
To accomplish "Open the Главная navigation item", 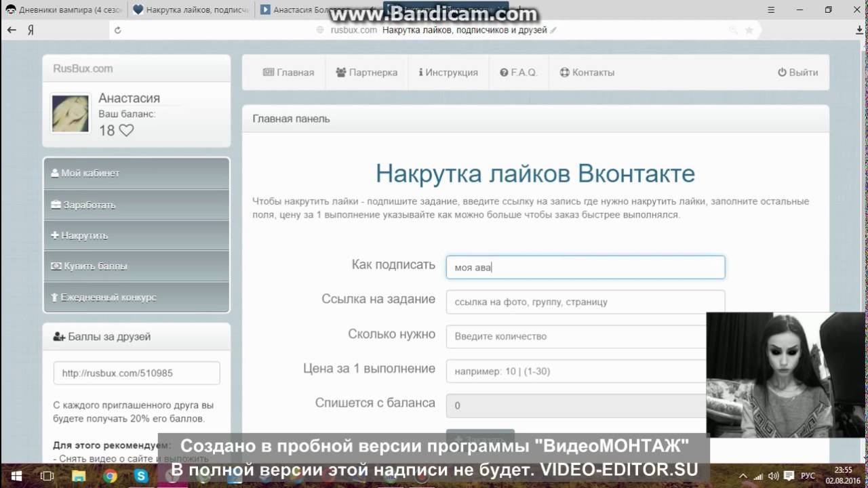I will click(x=288, y=73).
